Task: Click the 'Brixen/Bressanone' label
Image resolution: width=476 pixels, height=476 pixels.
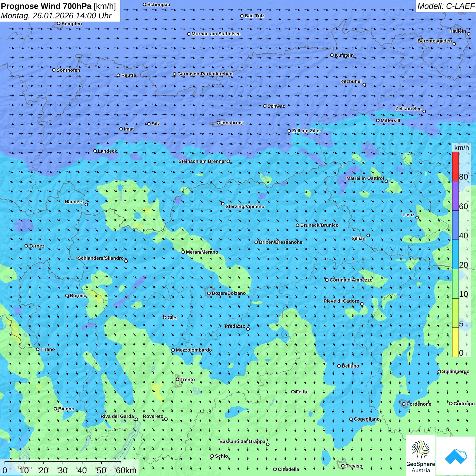Action: click(281, 242)
